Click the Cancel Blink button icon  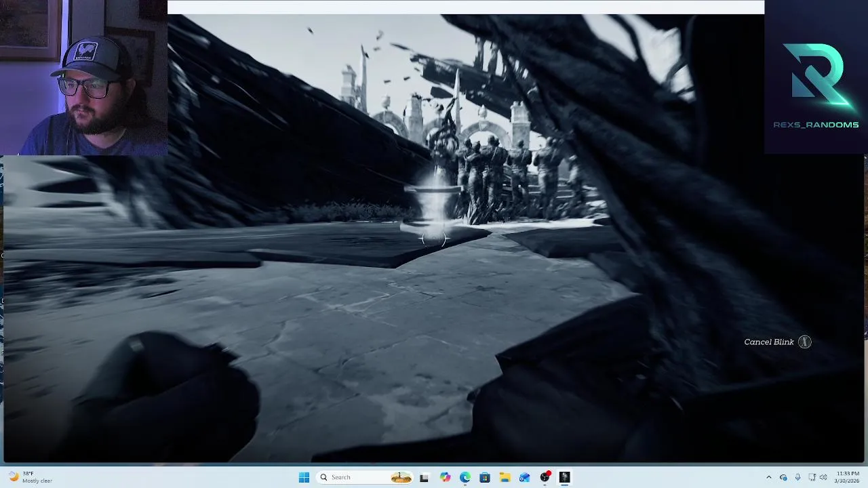coord(804,342)
